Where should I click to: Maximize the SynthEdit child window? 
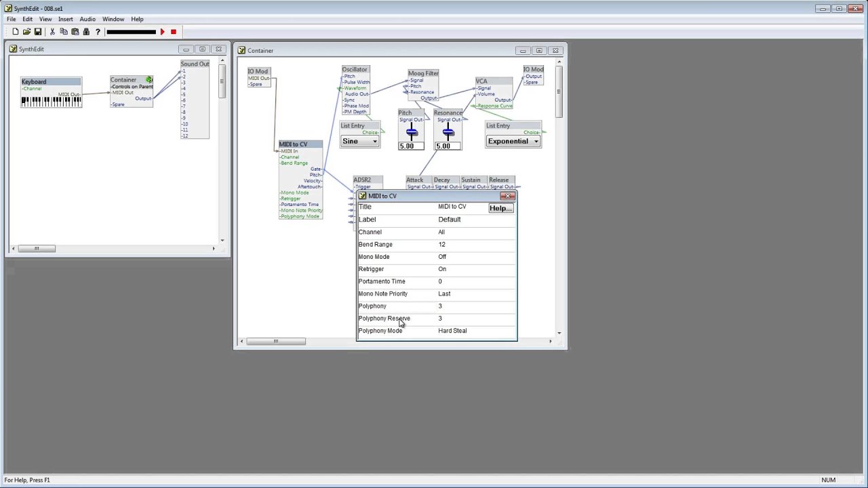tap(202, 49)
